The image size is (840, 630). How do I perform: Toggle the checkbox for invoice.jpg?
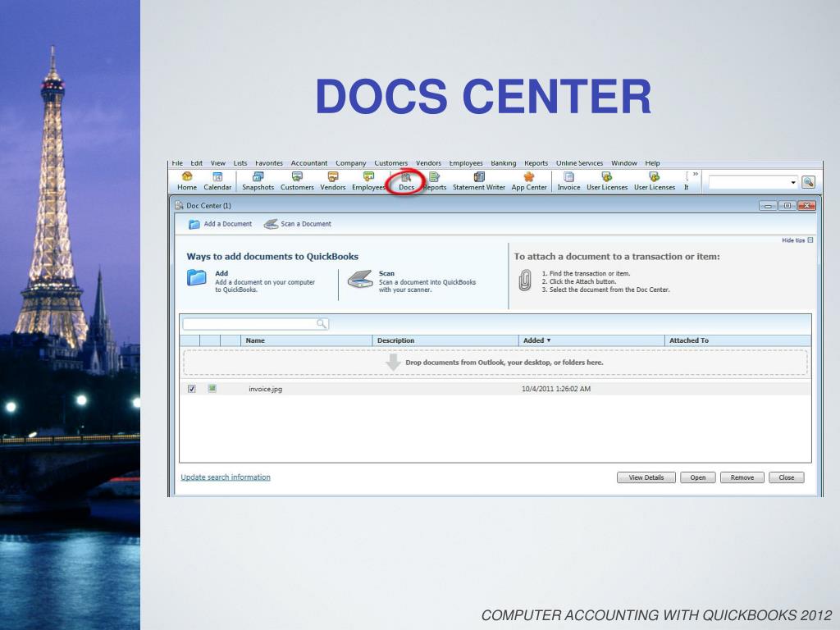tap(192, 388)
